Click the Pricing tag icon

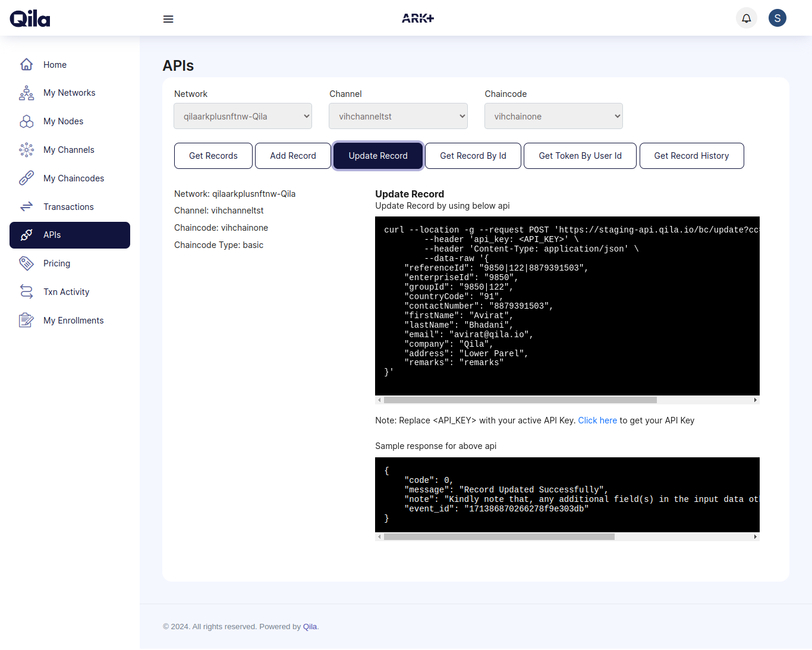coord(27,263)
